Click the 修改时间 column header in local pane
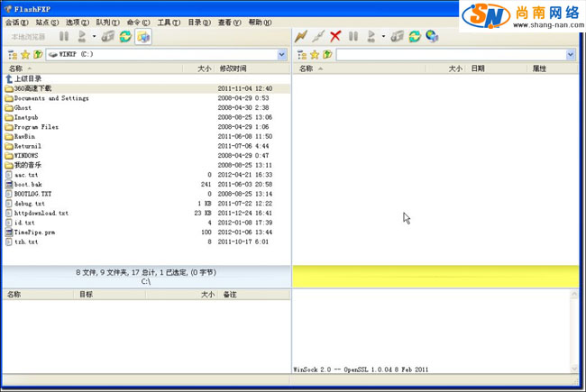 coord(233,68)
